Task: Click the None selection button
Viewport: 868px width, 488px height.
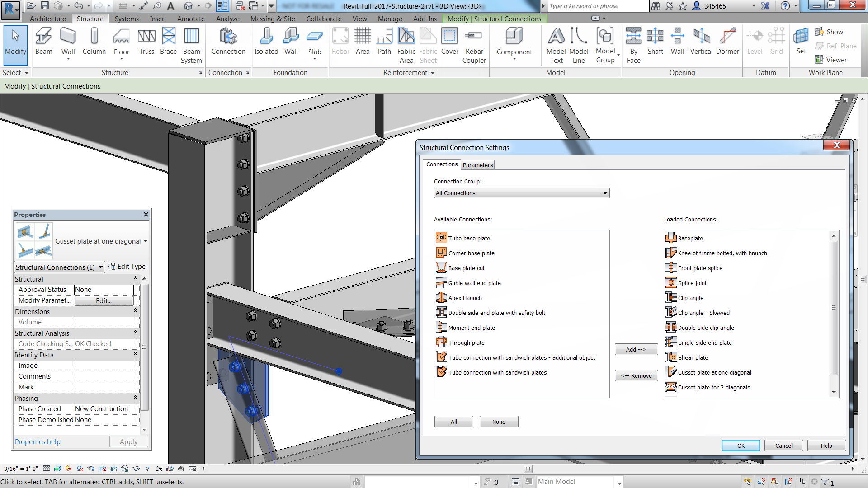Action: click(x=499, y=422)
